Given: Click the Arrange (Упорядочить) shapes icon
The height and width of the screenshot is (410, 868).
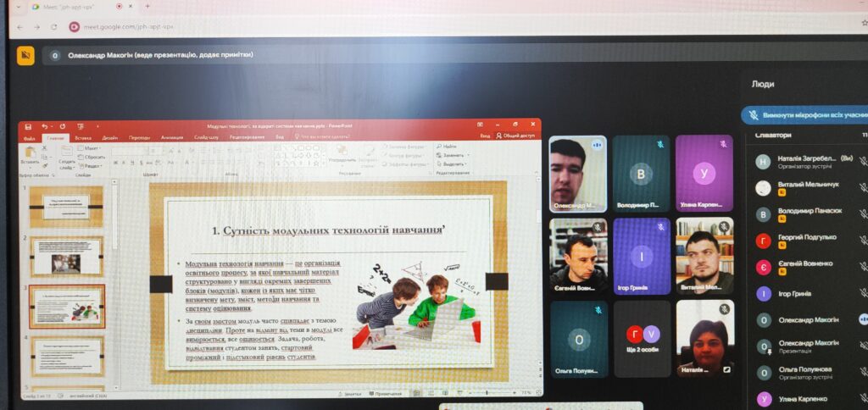Looking at the screenshot, I should point(342,151).
